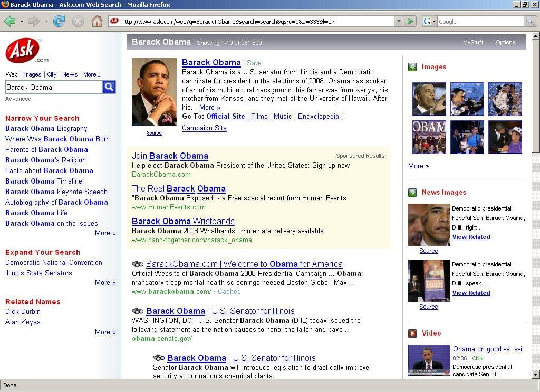Open the Advanced search link
This screenshot has width=540, height=392.
coord(18,99)
